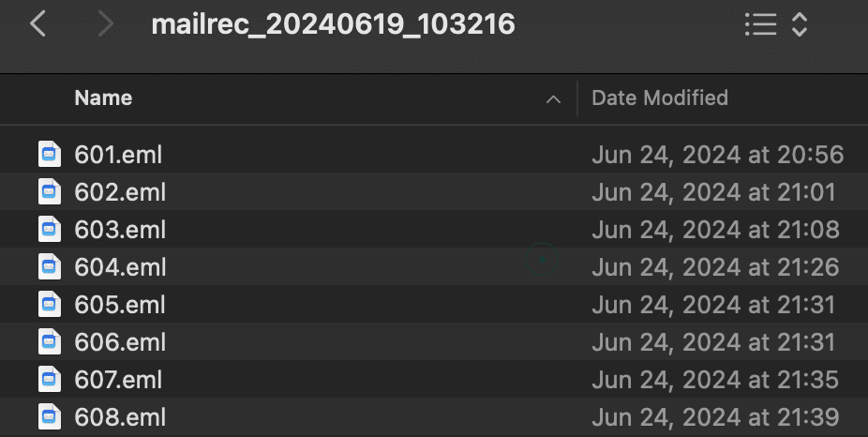This screenshot has width=868, height=437.
Task: Select the 604.eml file icon
Action: pyautogui.click(x=50, y=267)
